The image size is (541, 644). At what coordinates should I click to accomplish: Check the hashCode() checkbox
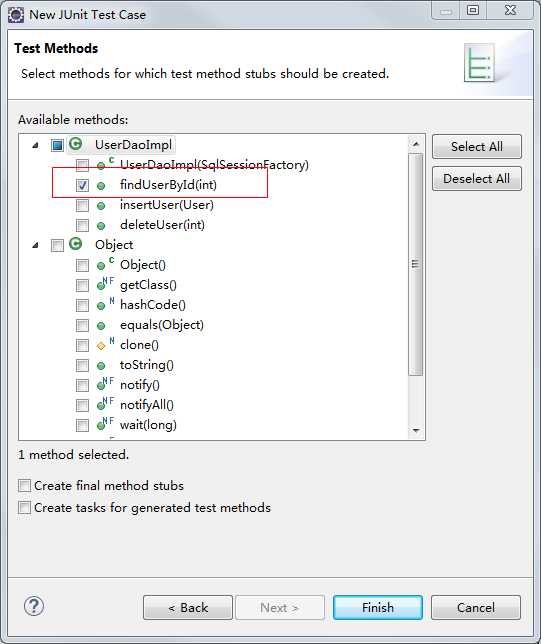click(82, 305)
